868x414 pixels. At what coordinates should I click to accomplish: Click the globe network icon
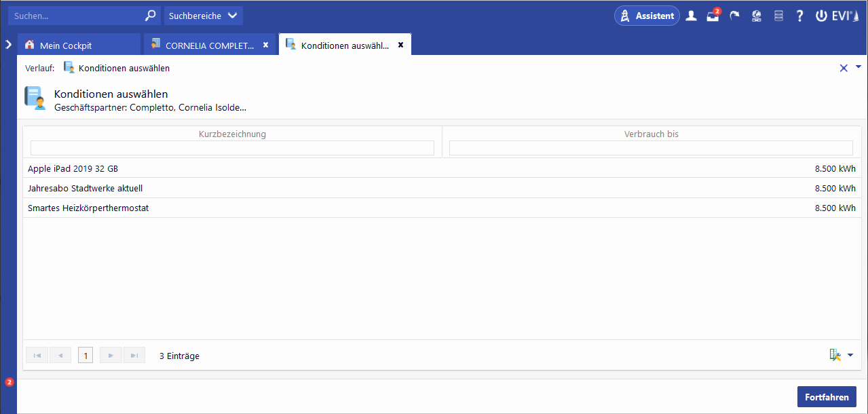pos(756,16)
